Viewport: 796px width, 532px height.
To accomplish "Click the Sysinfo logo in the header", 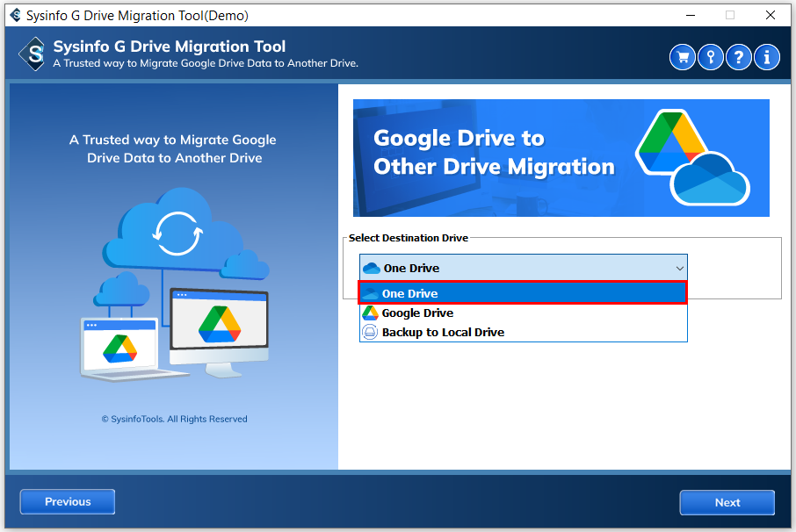I will pyautogui.click(x=32, y=54).
